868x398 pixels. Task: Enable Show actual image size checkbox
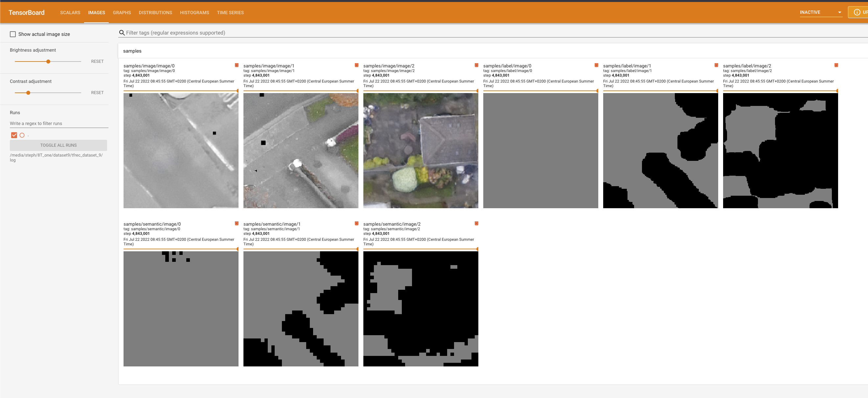click(13, 34)
